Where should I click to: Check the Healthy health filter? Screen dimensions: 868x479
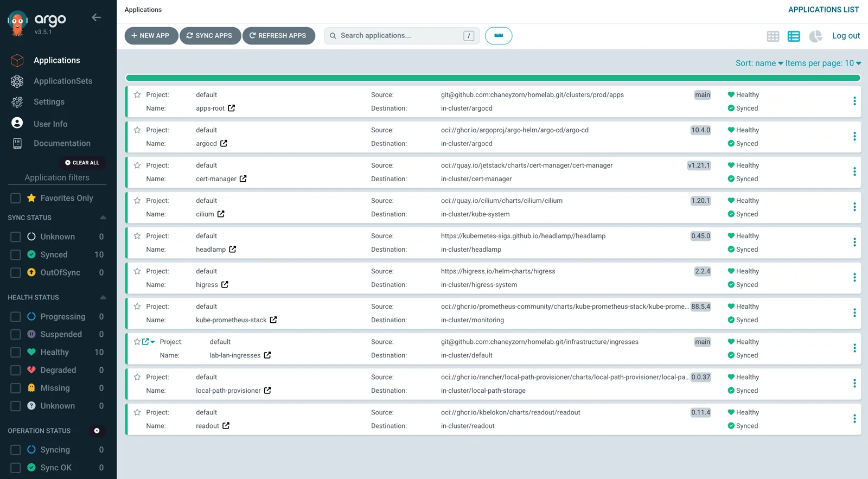coord(16,352)
